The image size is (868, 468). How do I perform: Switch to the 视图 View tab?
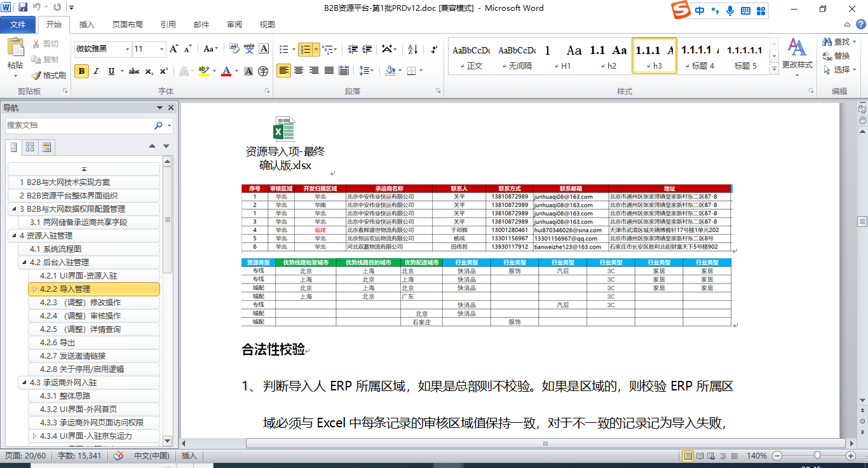268,24
